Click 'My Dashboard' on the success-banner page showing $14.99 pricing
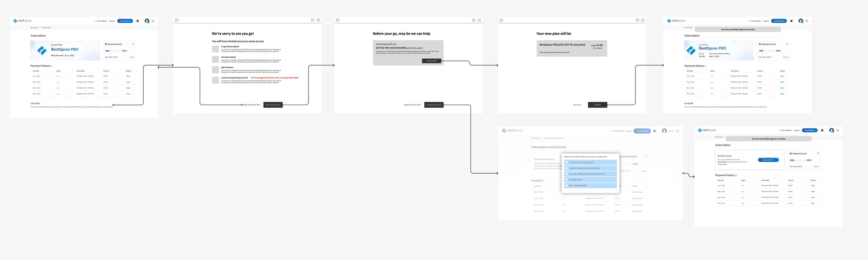868x260 pixels. [x=779, y=21]
